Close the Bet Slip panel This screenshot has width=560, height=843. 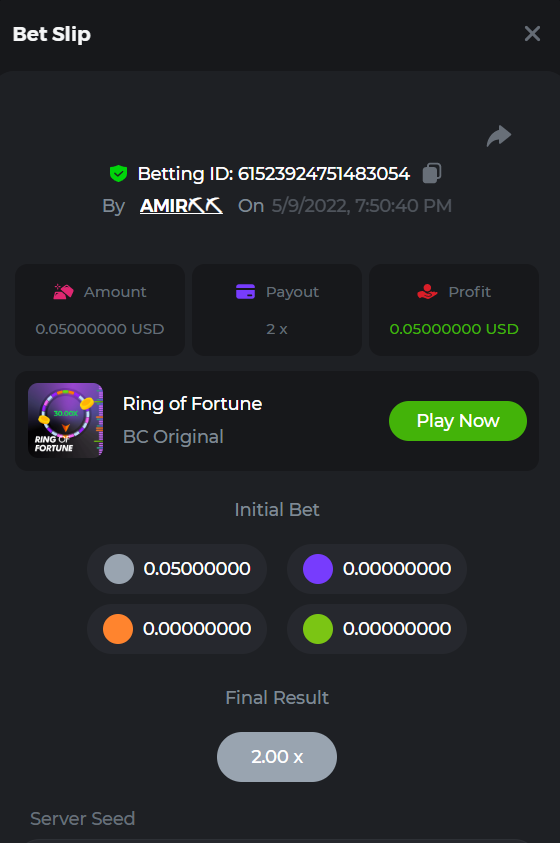532,34
